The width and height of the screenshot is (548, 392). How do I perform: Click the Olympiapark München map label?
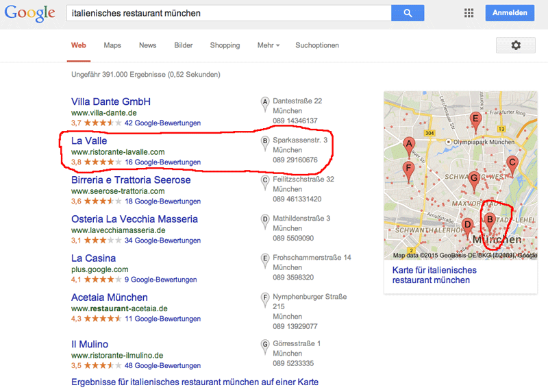pyautogui.click(x=484, y=142)
